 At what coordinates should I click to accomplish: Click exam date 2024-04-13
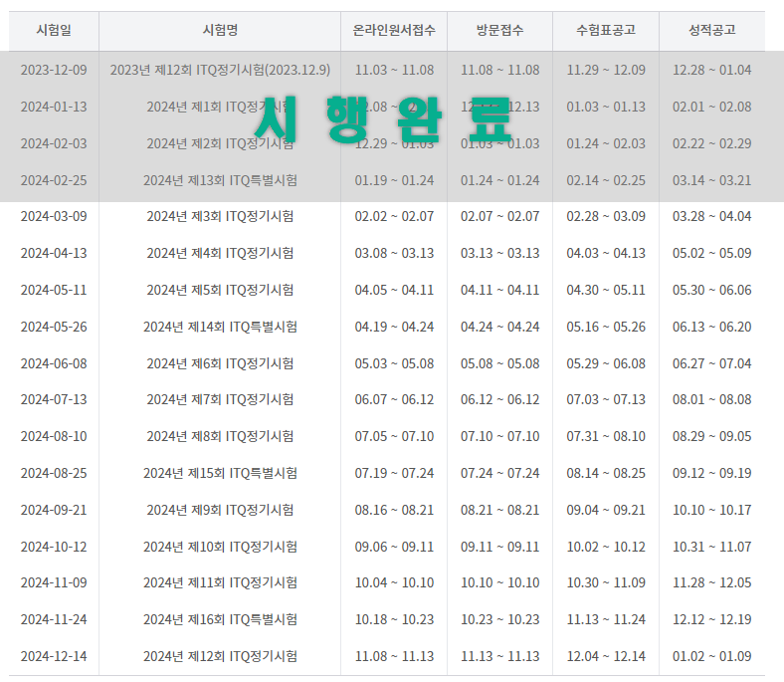coord(54,254)
